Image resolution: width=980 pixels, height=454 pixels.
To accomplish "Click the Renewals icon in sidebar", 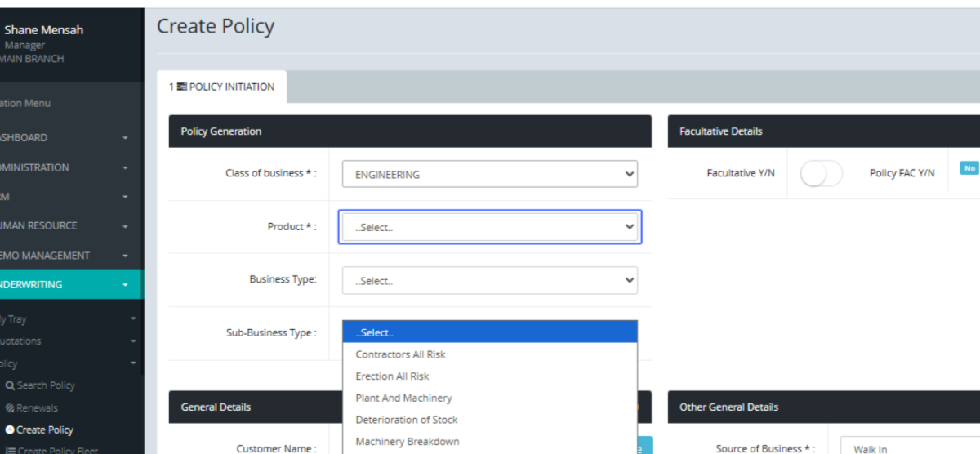I will [10, 407].
